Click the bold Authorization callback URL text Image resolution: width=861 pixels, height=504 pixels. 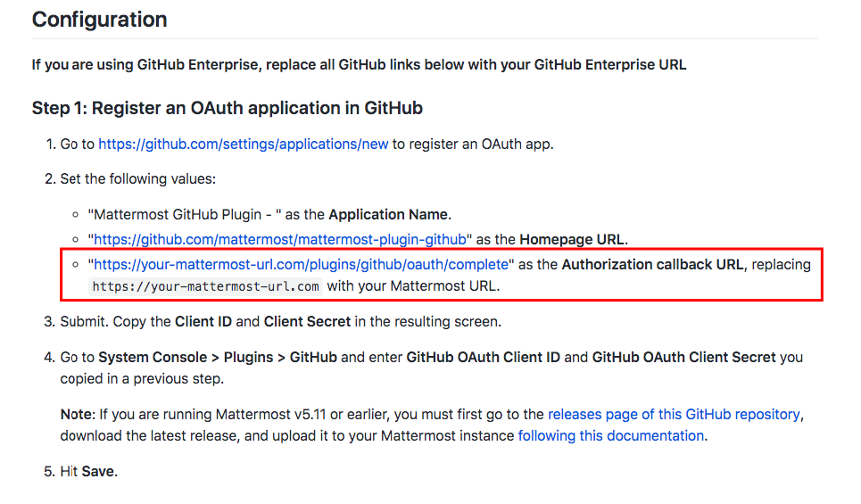point(652,265)
